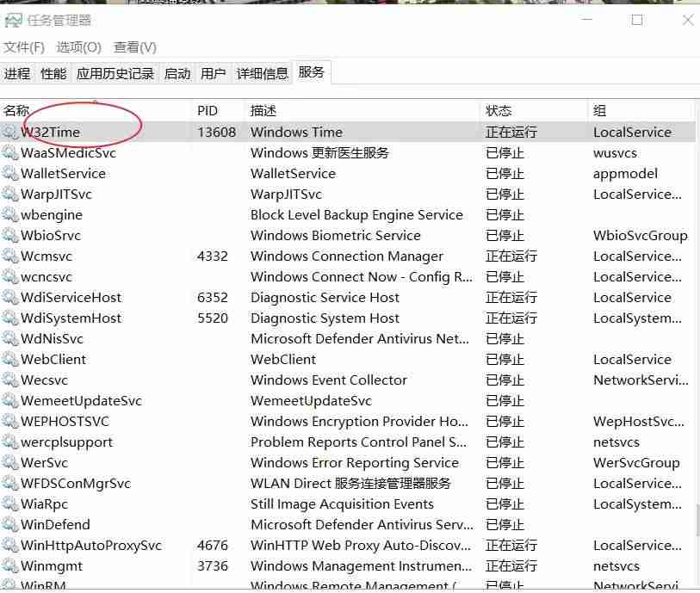Switch to the 性能 tab
This screenshot has width=700, height=593.
tap(53, 74)
